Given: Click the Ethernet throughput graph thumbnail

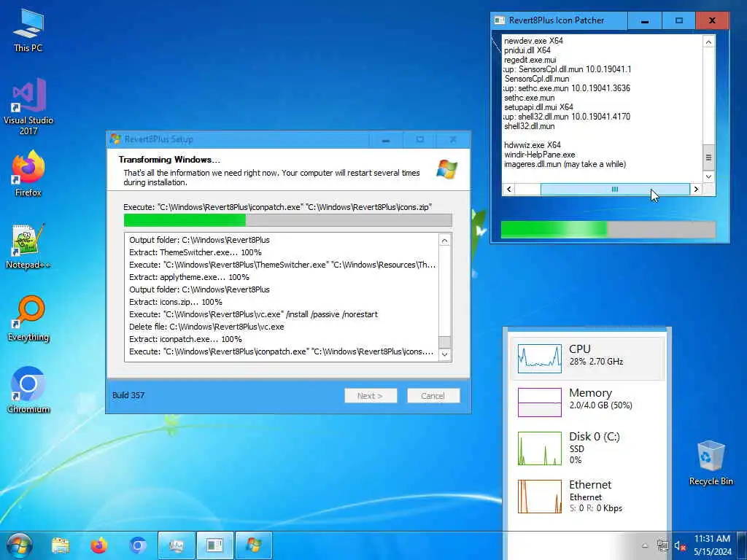Looking at the screenshot, I should tap(540, 496).
